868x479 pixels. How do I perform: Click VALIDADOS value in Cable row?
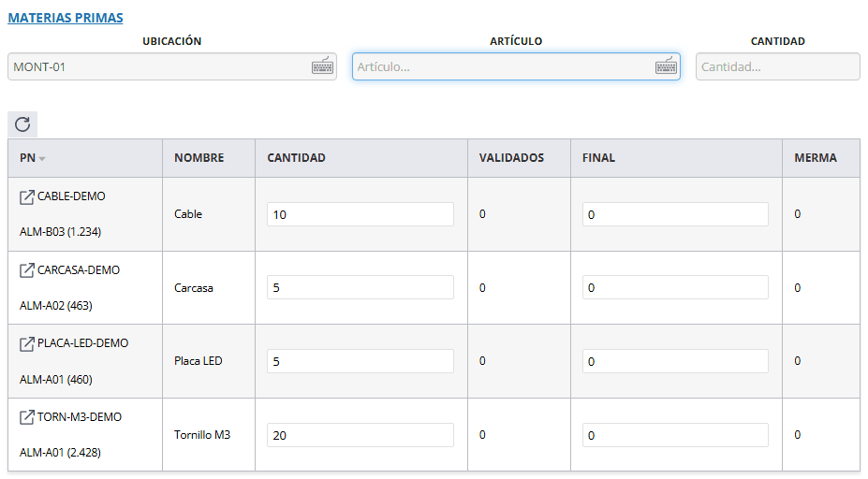coord(482,214)
